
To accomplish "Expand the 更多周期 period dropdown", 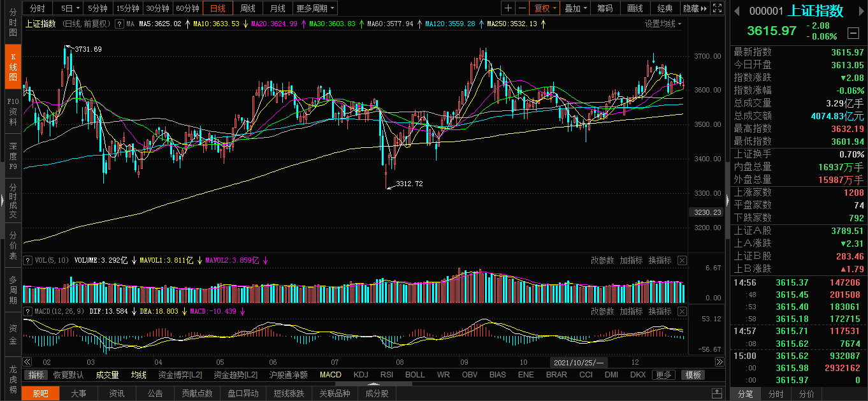I will click(x=315, y=8).
